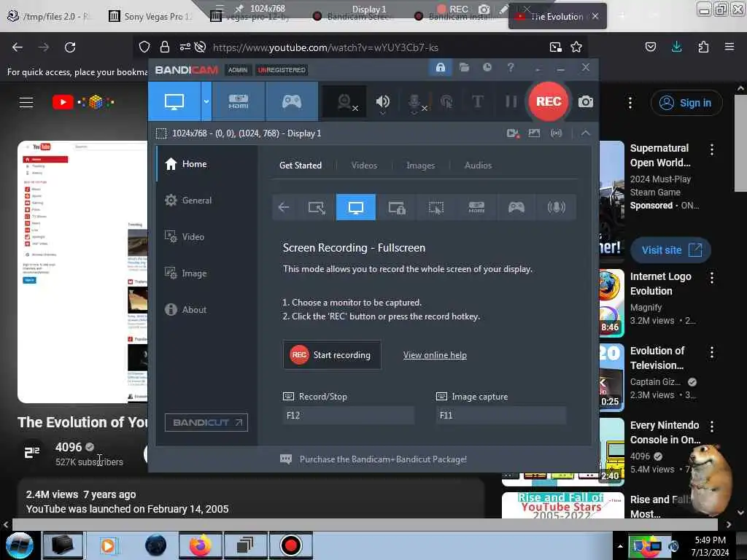Switch to Audios tab
The image size is (747, 560).
tap(478, 166)
